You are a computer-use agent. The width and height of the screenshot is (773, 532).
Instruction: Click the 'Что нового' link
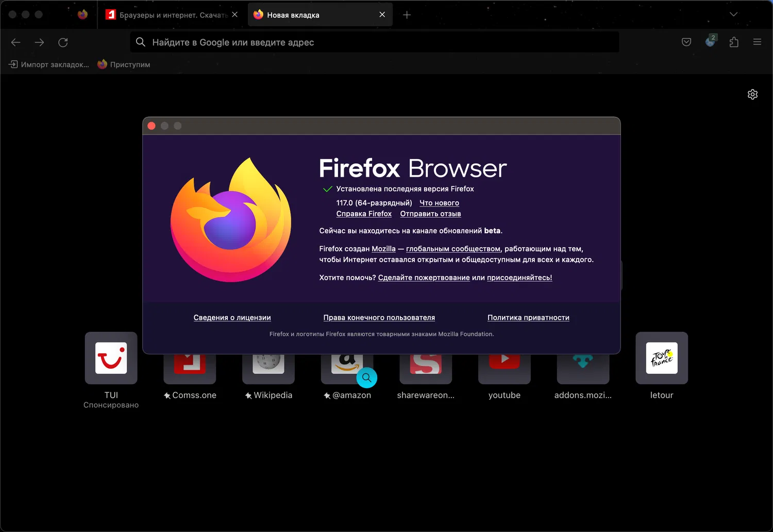click(x=439, y=203)
